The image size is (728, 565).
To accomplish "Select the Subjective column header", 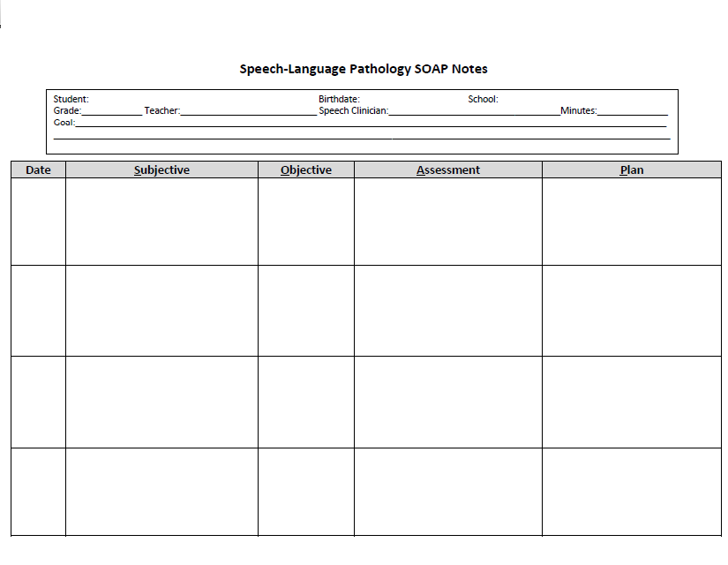I will pyautogui.click(x=161, y=169).
